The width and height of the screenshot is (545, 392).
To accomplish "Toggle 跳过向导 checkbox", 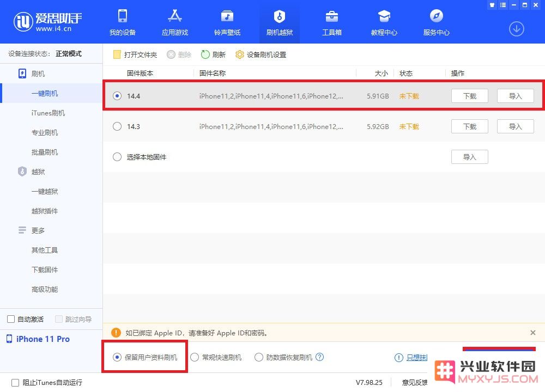I will coord(59,319).
